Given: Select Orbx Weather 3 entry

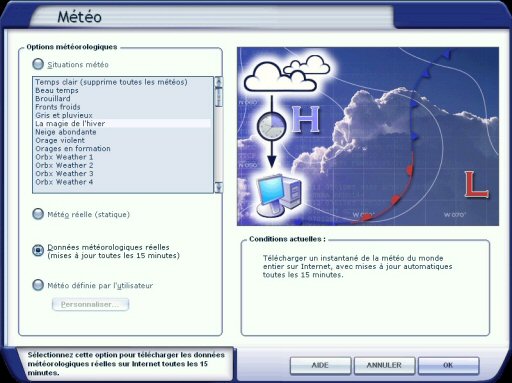Looking at the screenshot, I should (x=123, y=174).
